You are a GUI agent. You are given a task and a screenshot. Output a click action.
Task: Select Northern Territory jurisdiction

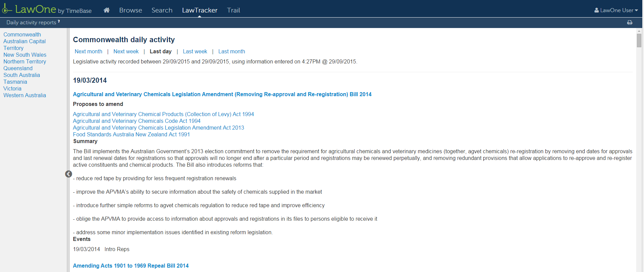[25, 61]
